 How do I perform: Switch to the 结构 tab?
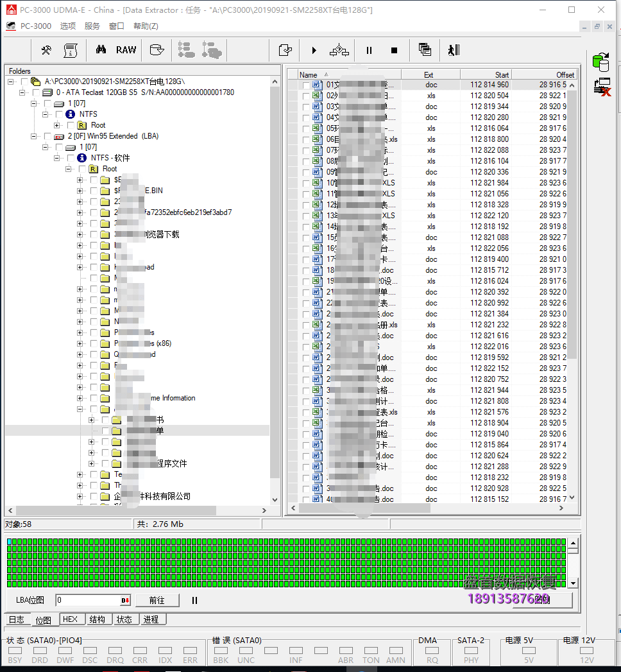pos(98,619)
